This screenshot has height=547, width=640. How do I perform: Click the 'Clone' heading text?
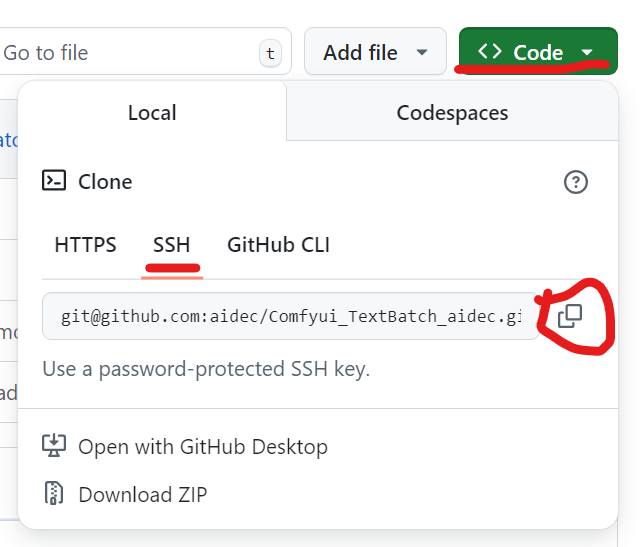tap(105, 182)
